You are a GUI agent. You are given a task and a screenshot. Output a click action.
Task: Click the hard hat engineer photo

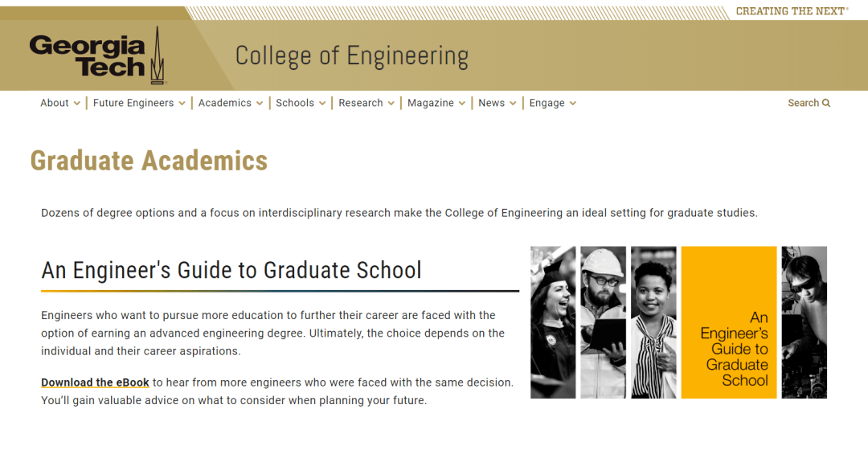pyautogui.click(x=603, y=322)
